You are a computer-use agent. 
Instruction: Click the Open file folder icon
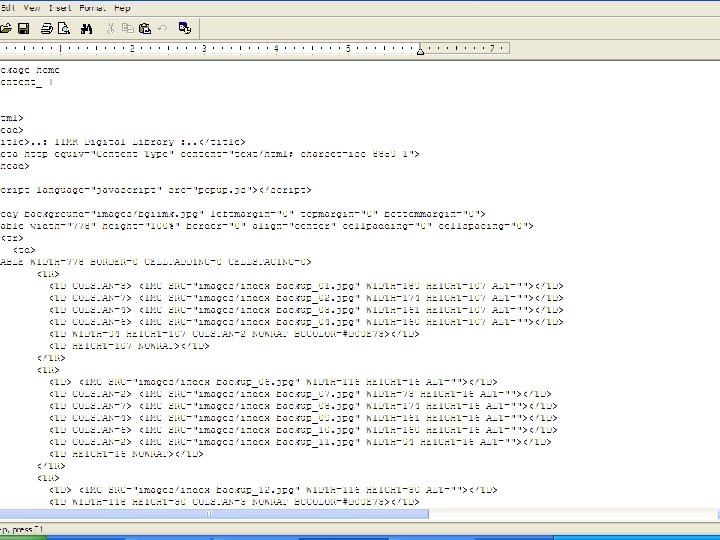(x=6, y=29)
